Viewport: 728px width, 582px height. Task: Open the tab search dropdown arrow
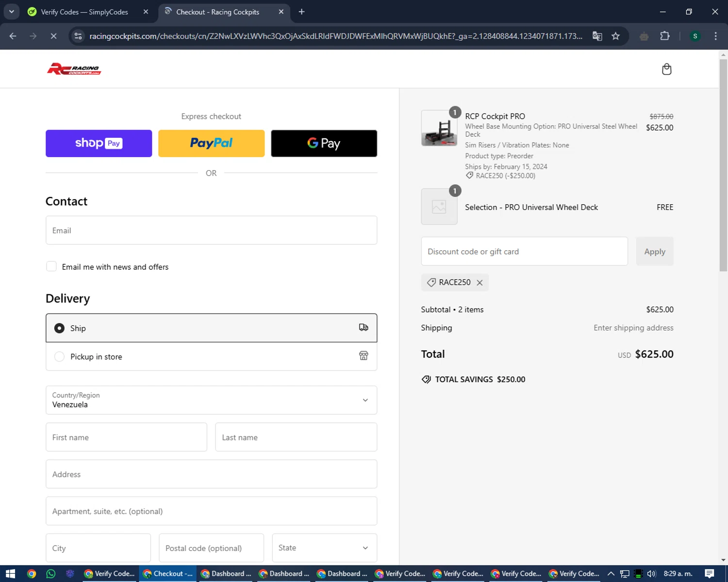point(11,12)
